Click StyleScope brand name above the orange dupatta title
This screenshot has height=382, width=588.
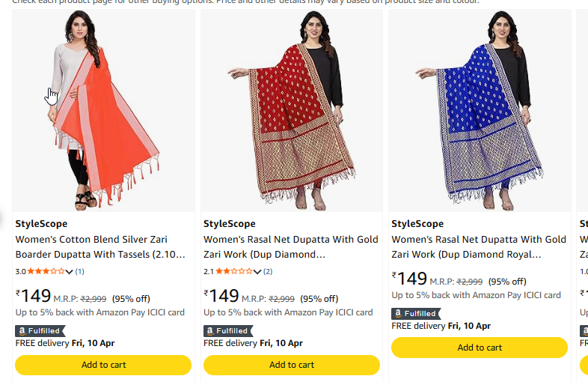point(41,224)
